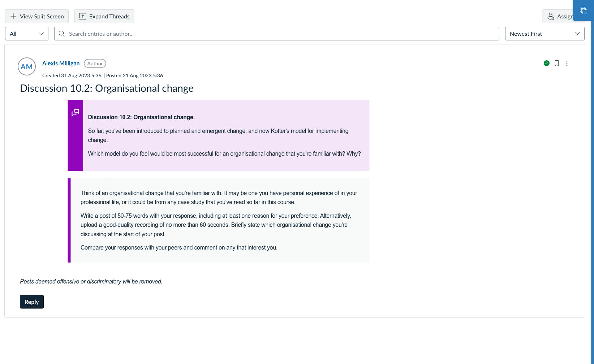Open the three-dot options icon on the post

pos(567,63)
